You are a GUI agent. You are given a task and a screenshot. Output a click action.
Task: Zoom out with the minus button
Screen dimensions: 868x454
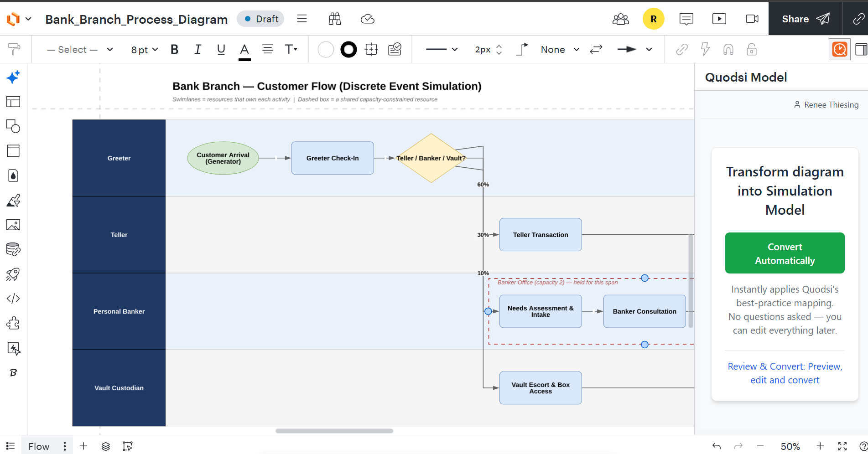(760, 446)
